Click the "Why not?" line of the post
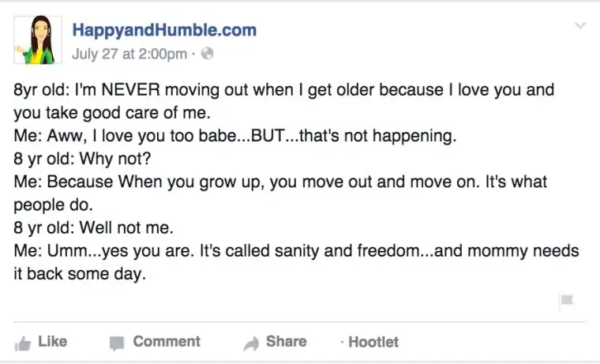 [82, 159]
